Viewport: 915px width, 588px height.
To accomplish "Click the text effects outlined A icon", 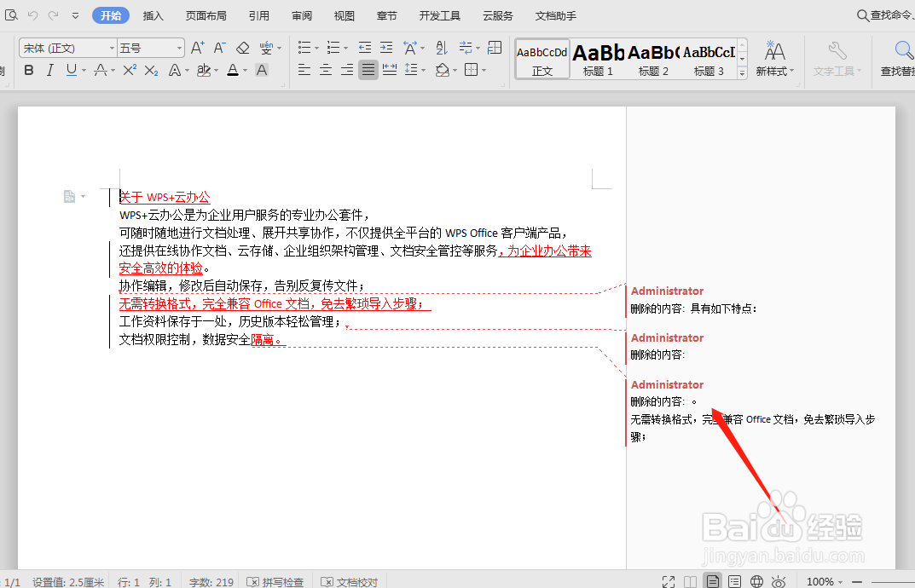I will point(174,71).
